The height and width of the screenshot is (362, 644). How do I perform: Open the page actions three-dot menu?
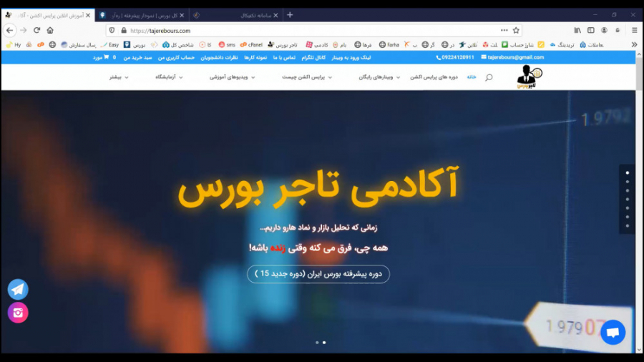coord(504,30)
